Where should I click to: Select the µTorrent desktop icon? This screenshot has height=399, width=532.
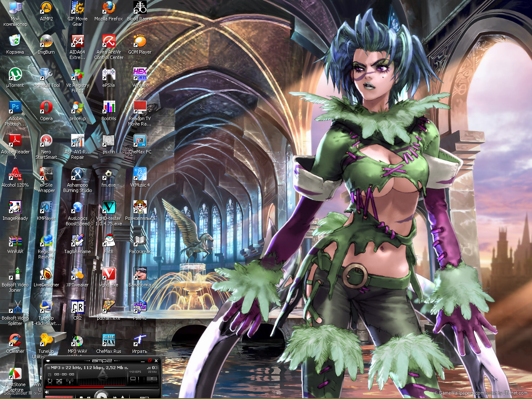click(x=15, y=74)
